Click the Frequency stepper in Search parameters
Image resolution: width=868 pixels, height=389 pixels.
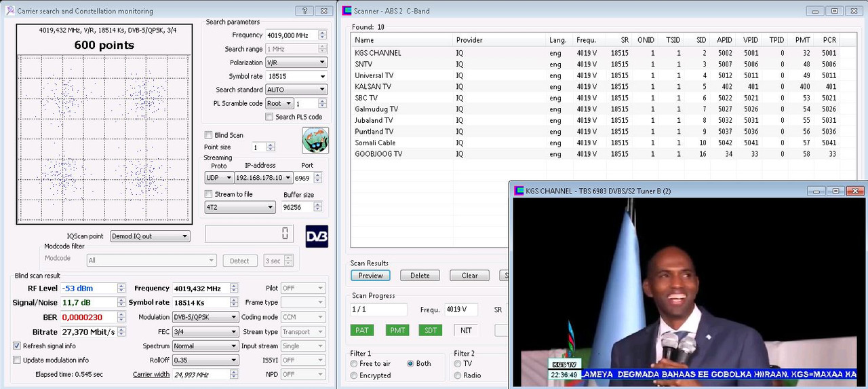[322, 35]
